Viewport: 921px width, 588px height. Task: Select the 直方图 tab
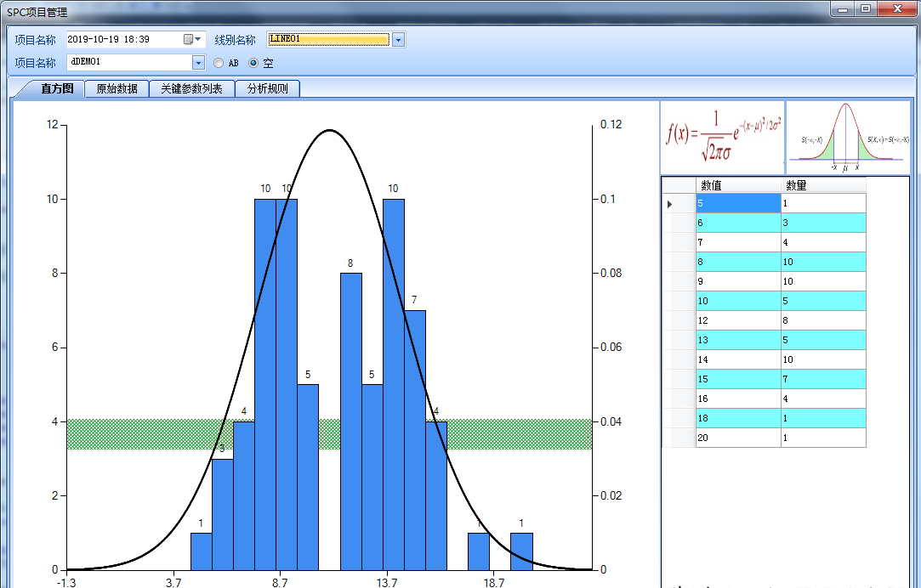point(58,88)
